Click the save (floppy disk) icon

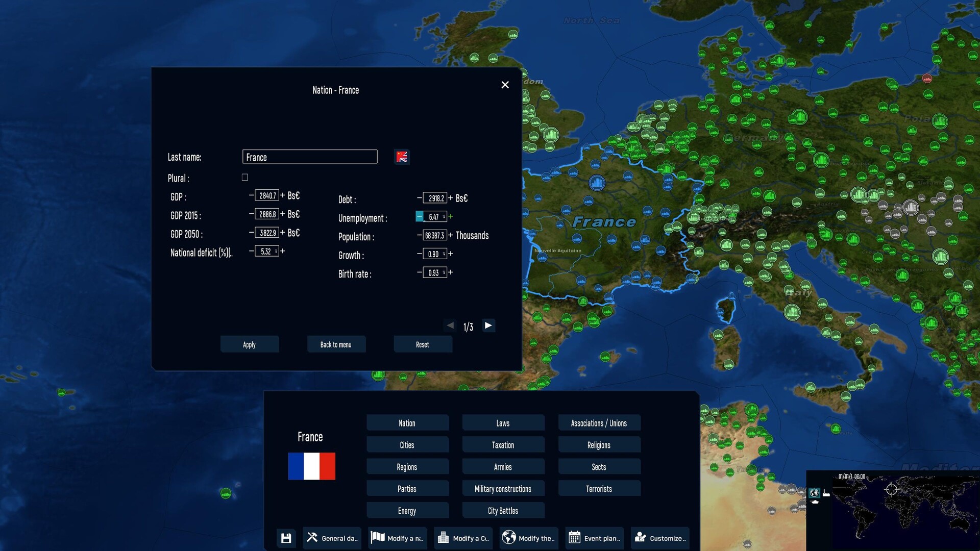pos(286,538)
